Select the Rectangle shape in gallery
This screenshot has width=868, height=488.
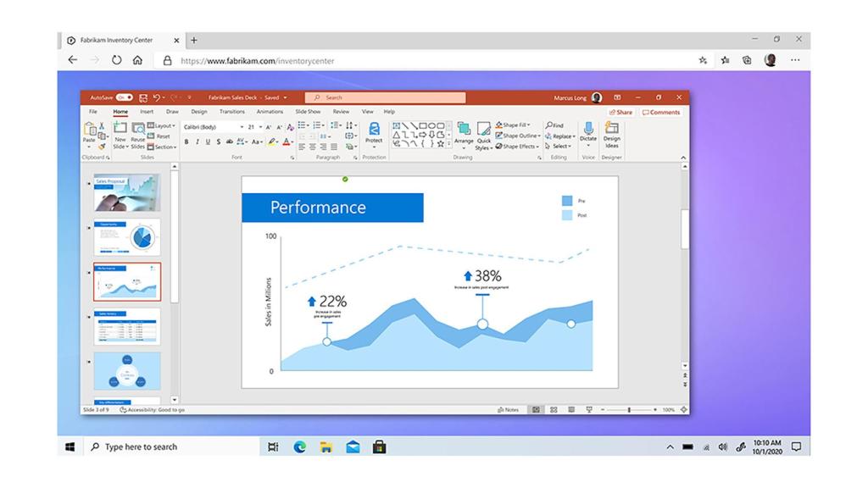coord(423,126)
